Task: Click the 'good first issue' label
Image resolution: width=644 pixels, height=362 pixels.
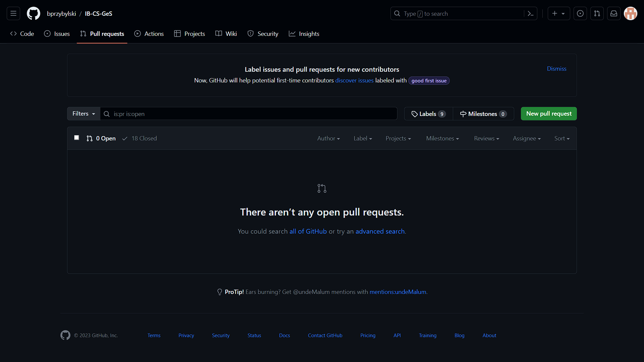Action: coord(429,81)
